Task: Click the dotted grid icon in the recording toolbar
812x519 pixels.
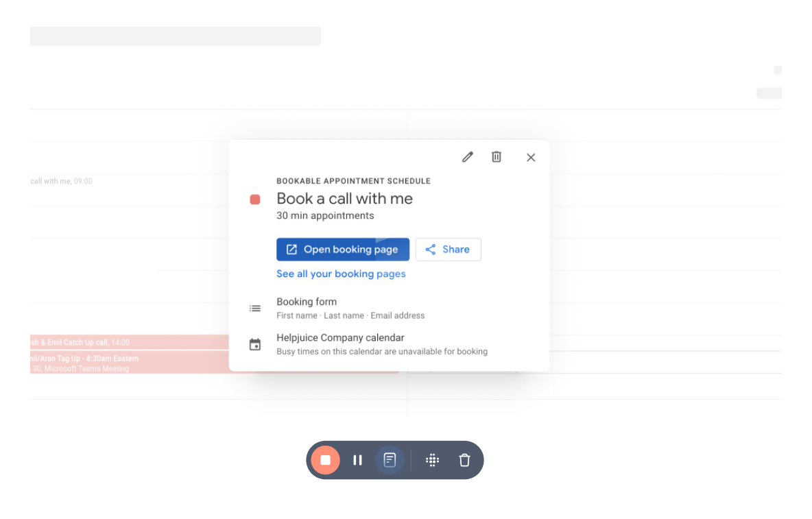Action: click(x=432, y=460)
